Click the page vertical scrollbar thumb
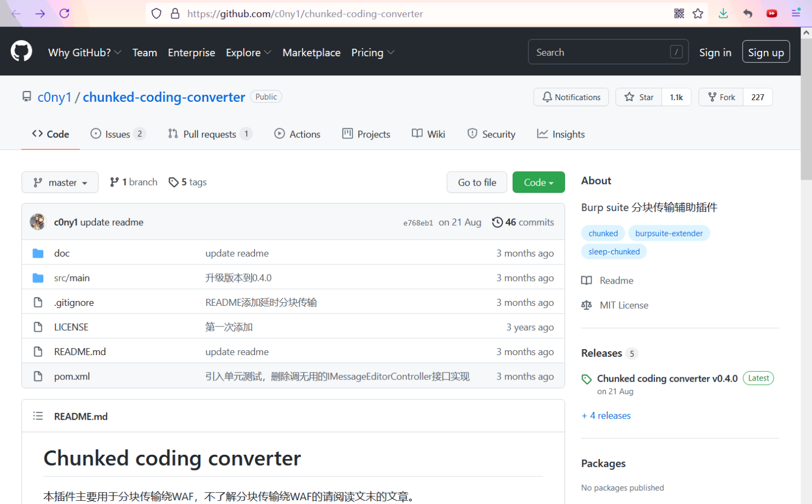The width and height of the screenshot is (812, 504). coord(806,108)
